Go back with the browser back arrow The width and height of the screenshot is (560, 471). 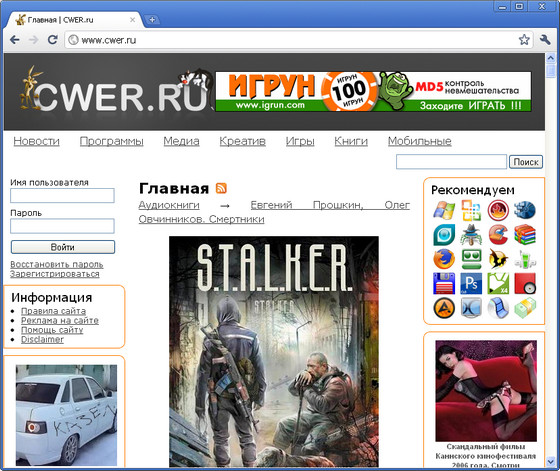pos(15,40)
